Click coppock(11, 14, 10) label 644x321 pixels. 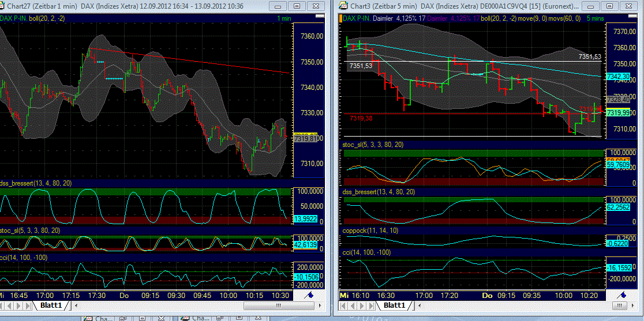click(370, 231)
